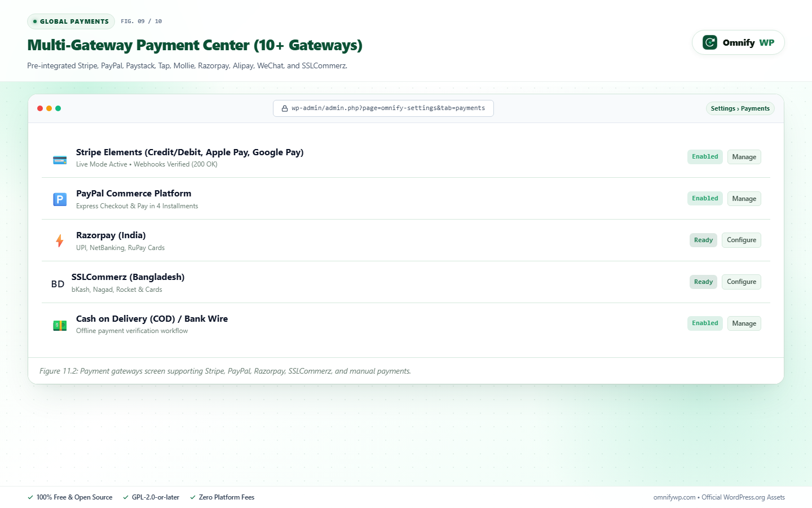Click the Ready badge for Razorpay
The width and height of the screenshot is (812, 508).
click(703, 240)
